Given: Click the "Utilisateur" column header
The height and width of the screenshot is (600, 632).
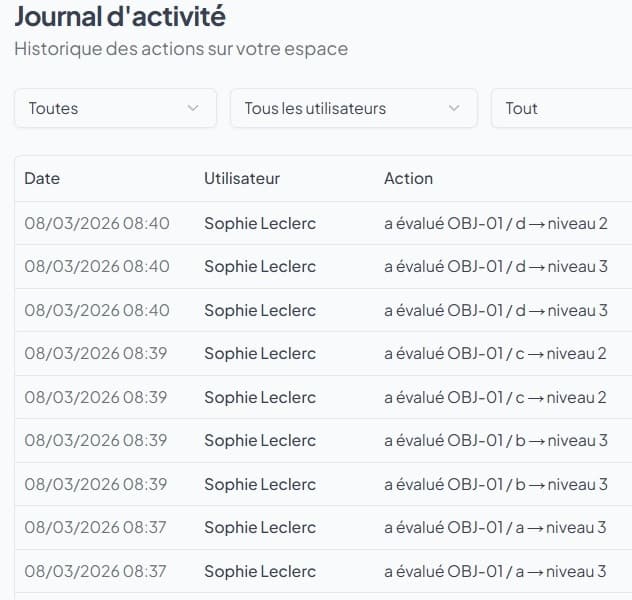Looking at the screenshot, I should click(x=242, y=179).
